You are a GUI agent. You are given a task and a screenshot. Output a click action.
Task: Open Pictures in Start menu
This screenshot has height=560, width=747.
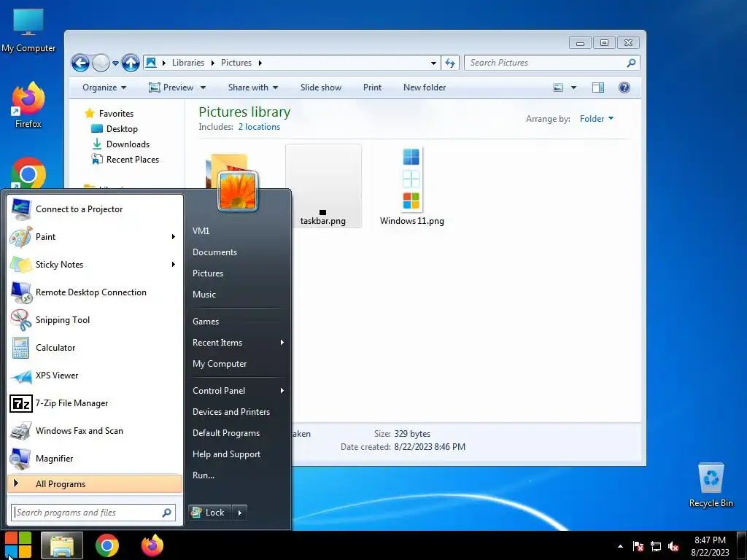click(208, 273)
